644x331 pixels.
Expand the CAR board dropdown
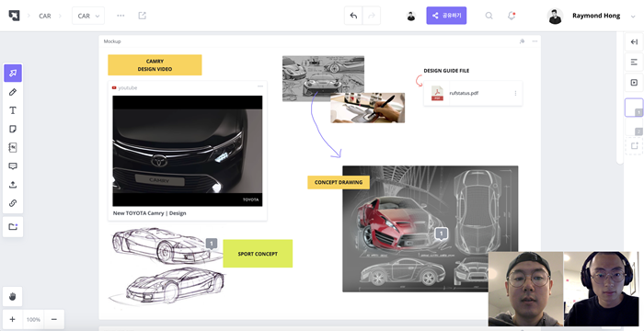88,16
